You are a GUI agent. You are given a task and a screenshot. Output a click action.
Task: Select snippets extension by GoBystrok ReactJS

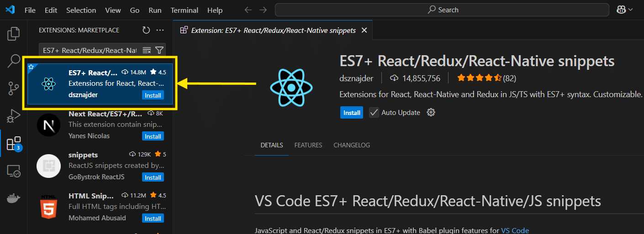(x=100, y=166)
